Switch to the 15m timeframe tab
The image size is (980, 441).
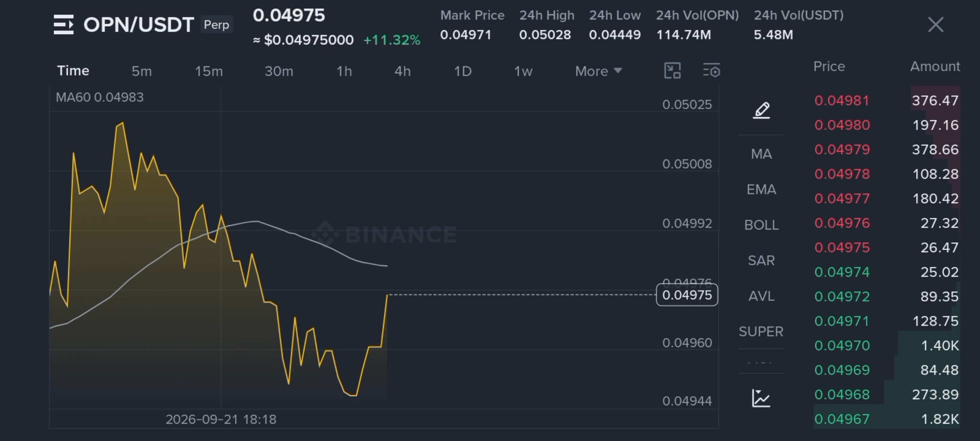[x=209, y=71]
